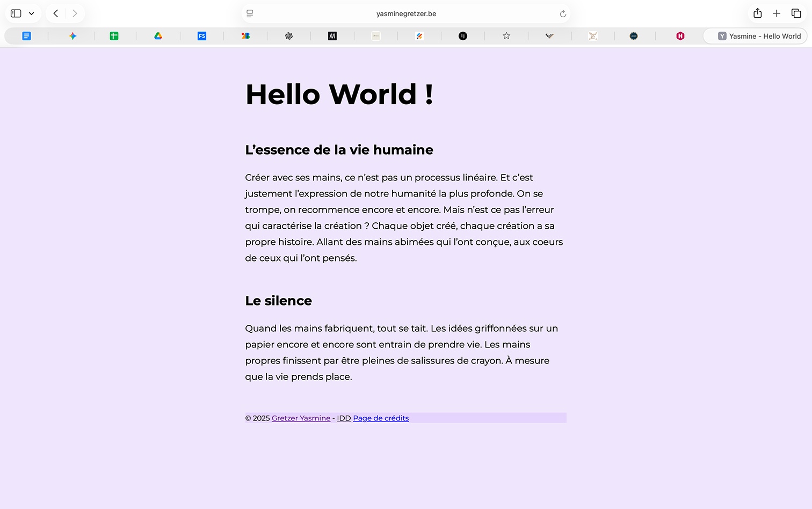Image resolution: width=812 pixels, height=509 pixels.
Task: Click the IDD footer link
Action: tap(343, 418)
